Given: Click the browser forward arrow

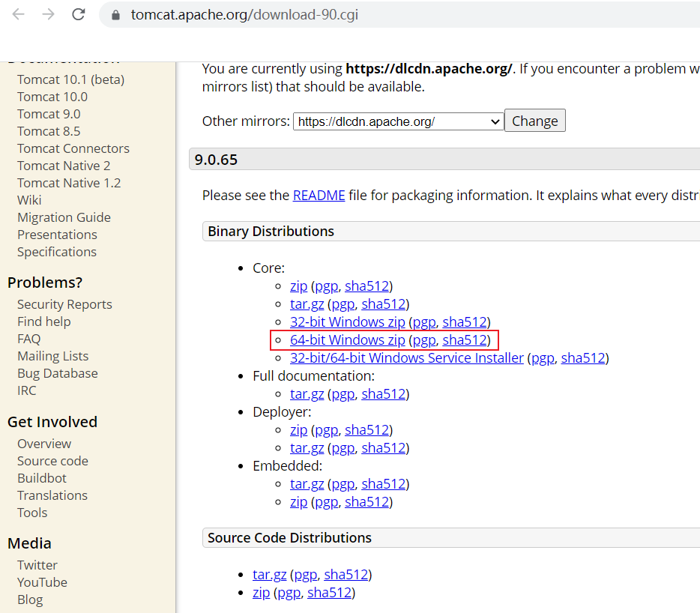Looking at the screenshot, I should pos(48,14).
